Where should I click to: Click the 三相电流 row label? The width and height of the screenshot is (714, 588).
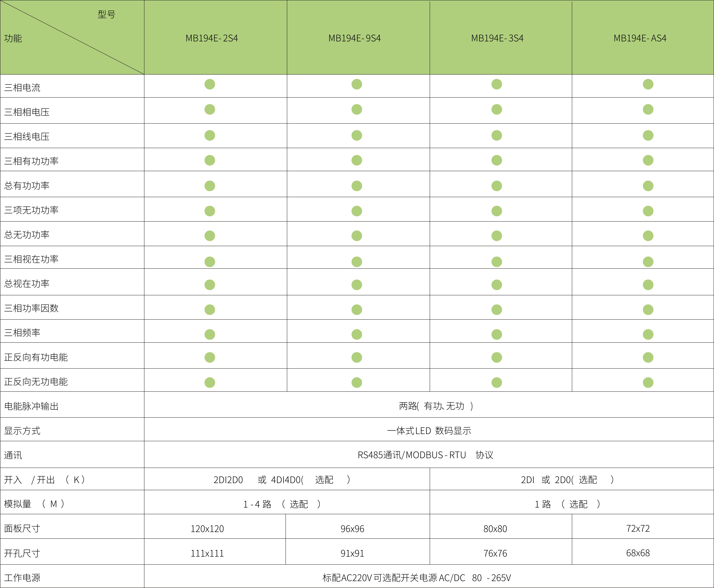point(22,88)
